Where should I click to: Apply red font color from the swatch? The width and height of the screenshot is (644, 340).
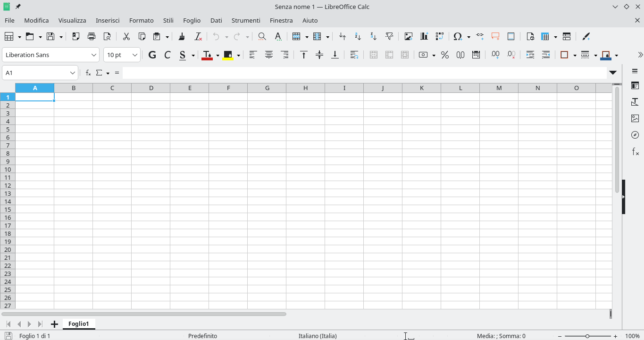click(x=208, y=55)
